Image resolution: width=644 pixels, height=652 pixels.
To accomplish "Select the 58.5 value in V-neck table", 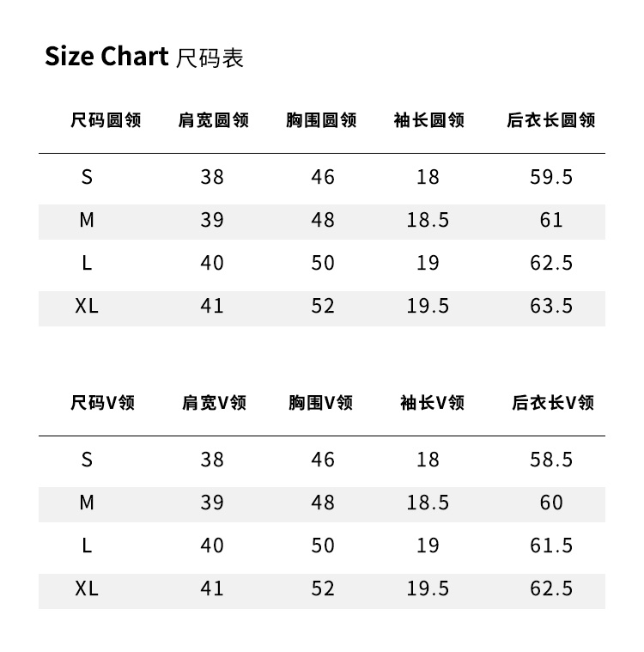I will (551, 460).
